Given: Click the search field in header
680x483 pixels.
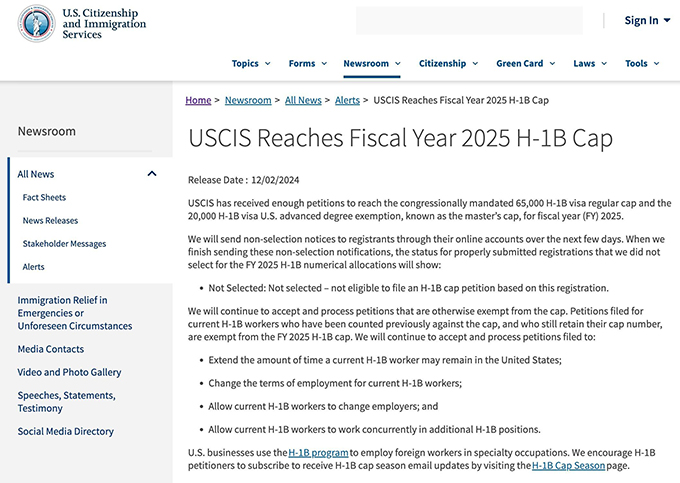Looking at the screenshot, I should click(x=469, y=20).
